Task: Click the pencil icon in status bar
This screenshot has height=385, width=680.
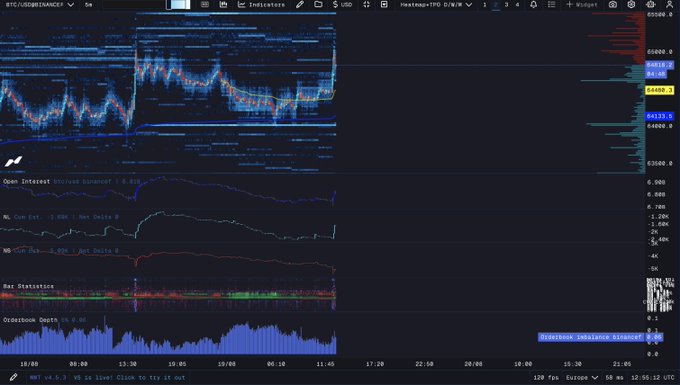Action: pos(13,378)
